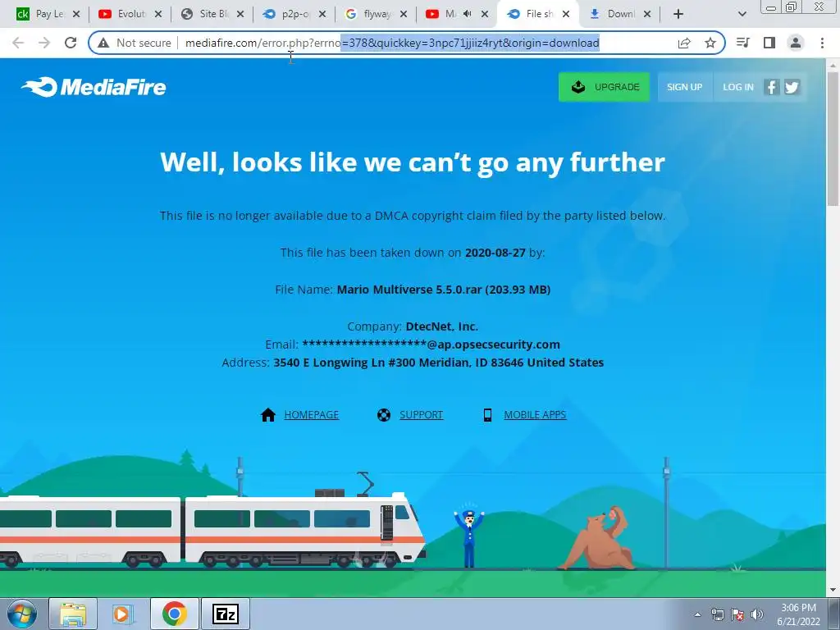This screenshot has width=840, height=630.
Task: Click the house icon beside HOMEPAGE
Action: coord(268,414)
